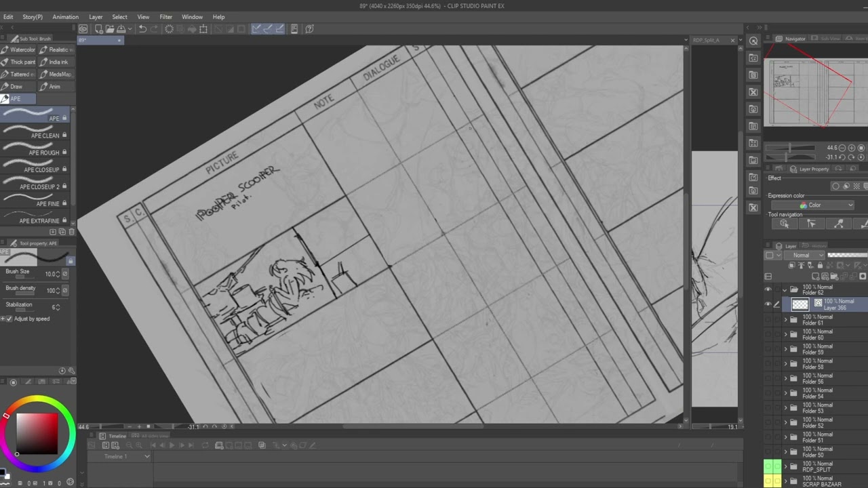Click the Navigator zoom out minus icon

[843, 148]
